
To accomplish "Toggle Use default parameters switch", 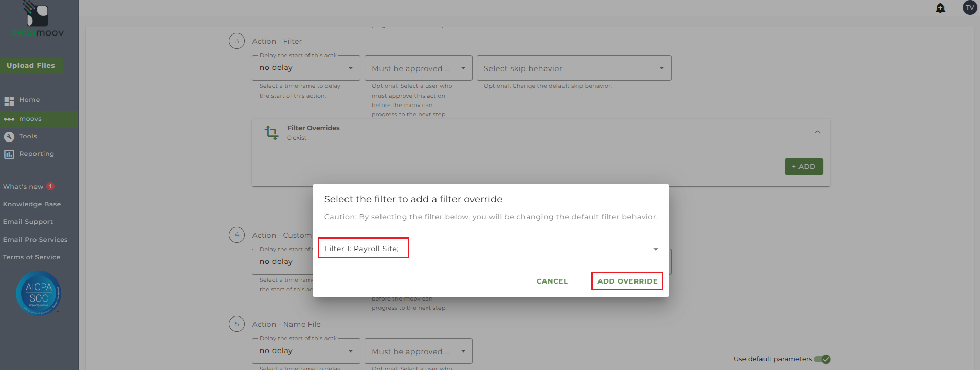I will (822, 359).
